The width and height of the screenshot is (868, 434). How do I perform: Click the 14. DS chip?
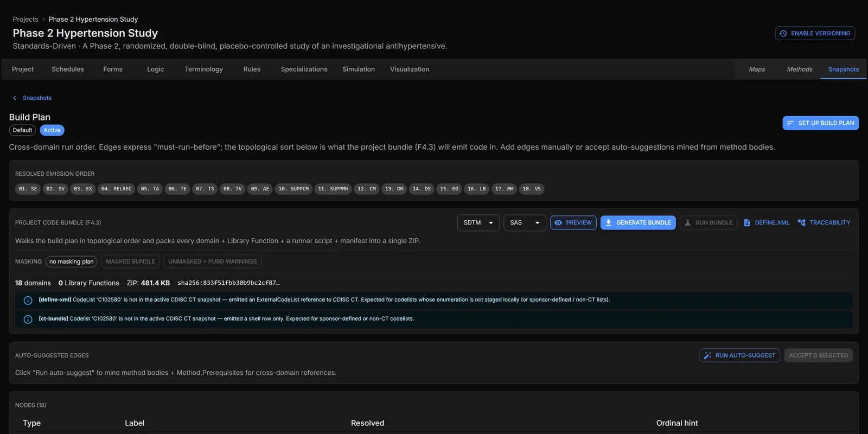click(x=422, y=189)
